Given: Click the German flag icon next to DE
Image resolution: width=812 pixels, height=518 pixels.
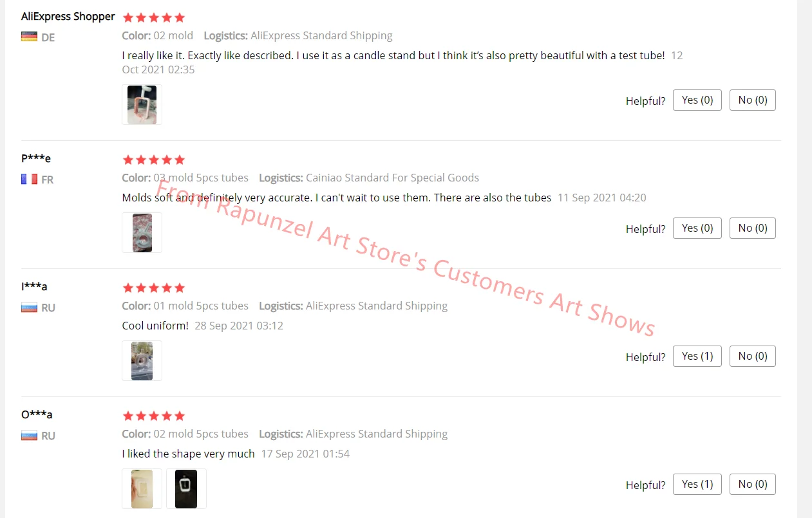Looking at the screenshot, I should tap(29, 37).
